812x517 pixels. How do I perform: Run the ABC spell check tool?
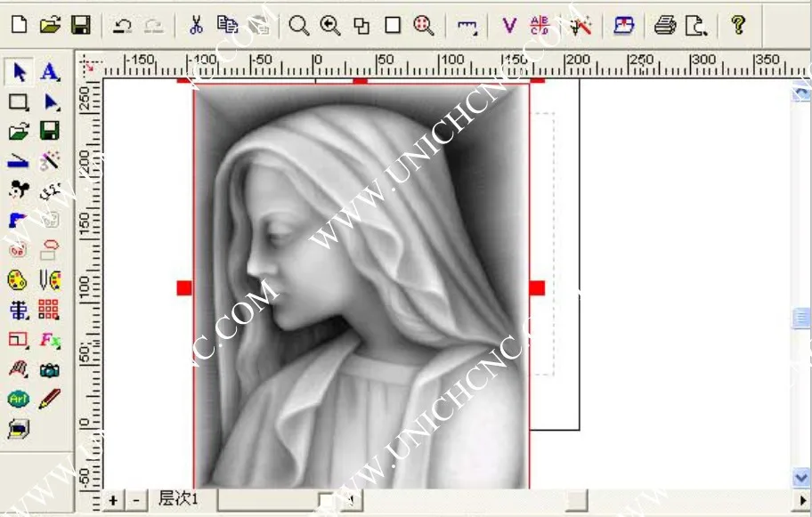click(540, 24)
